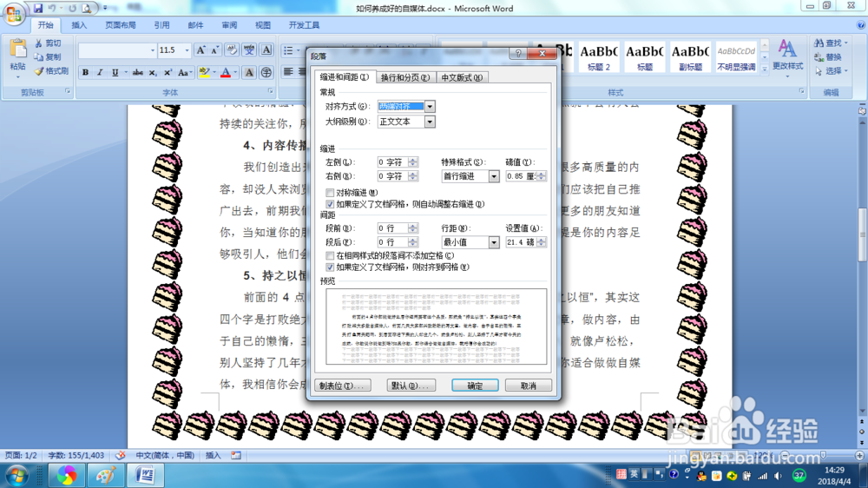Click the bullets list icon
The height and width of the screenshot is (488, 868).
coord(288,50)
